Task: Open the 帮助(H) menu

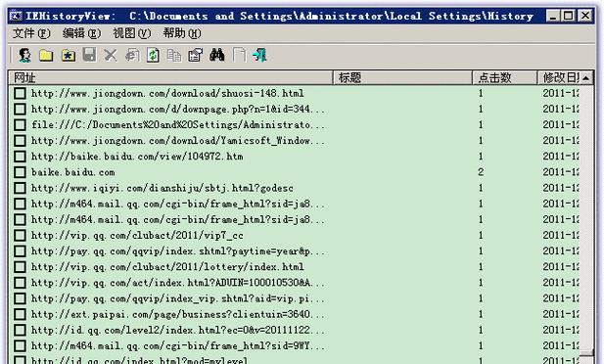Action: [x=182, y=33]
